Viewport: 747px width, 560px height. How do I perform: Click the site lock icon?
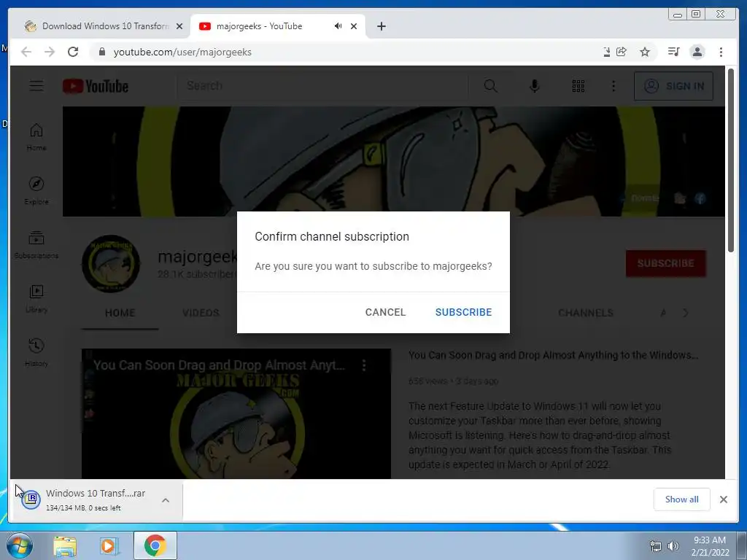(101, 52)
